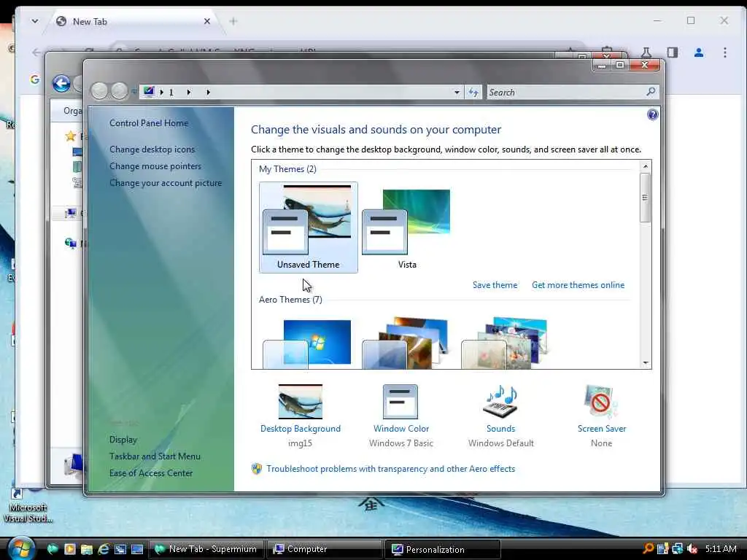The image size is (747, 560).
Task: Open the Window Color icon
Action: [x=400, y=402]
